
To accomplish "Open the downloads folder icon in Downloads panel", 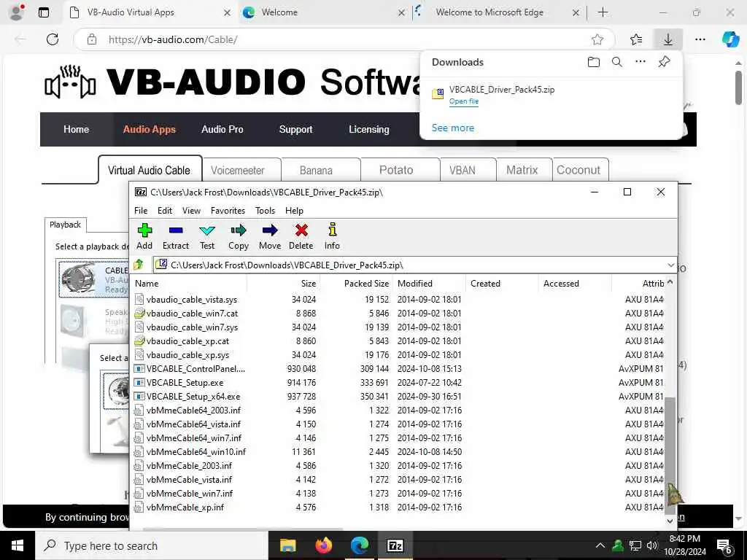I will click(x=593, y=62).
